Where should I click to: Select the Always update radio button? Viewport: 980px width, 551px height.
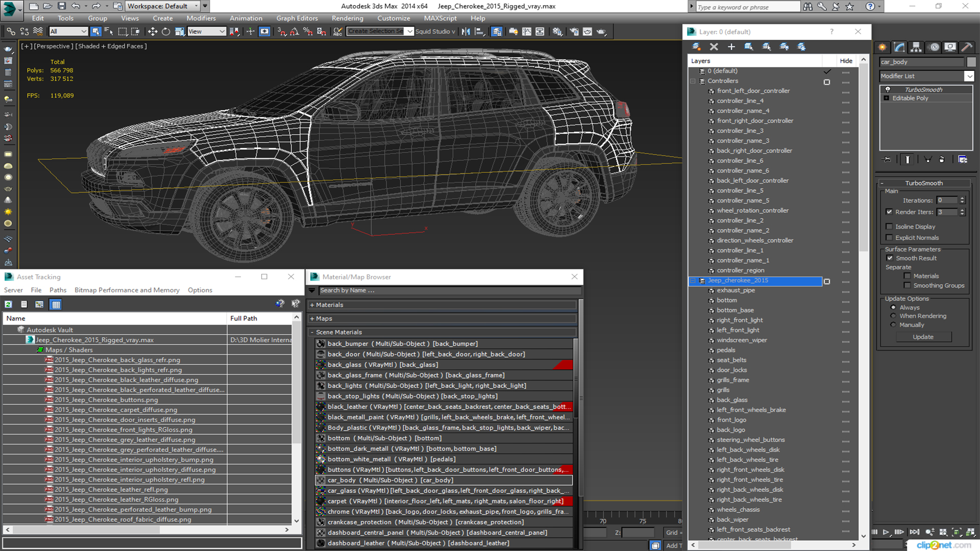893,308
